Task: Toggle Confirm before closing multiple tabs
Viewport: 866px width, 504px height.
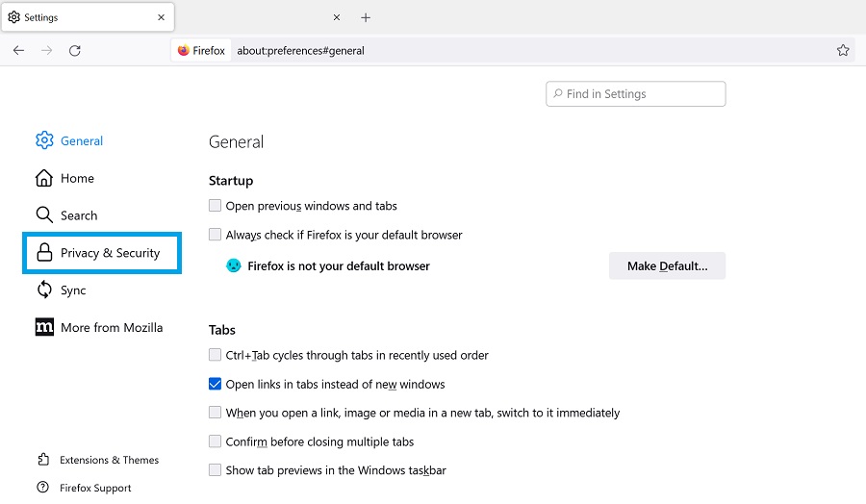Action: pos(215,441)
